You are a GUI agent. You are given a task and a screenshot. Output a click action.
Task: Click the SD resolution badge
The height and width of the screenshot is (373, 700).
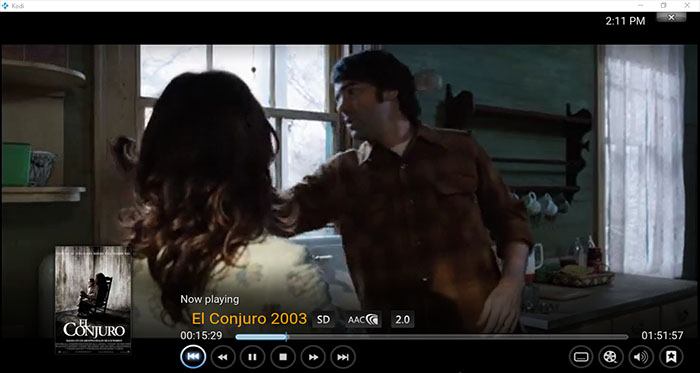323,319
